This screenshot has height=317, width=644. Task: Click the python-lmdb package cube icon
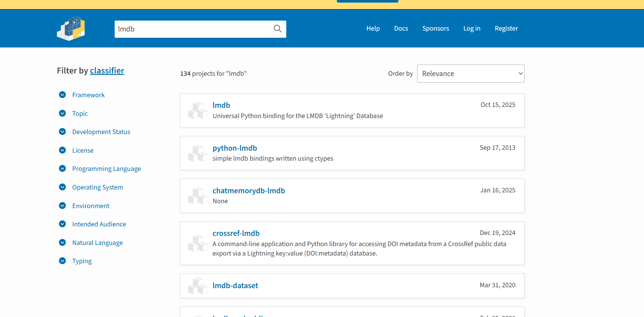click(198, 153)
